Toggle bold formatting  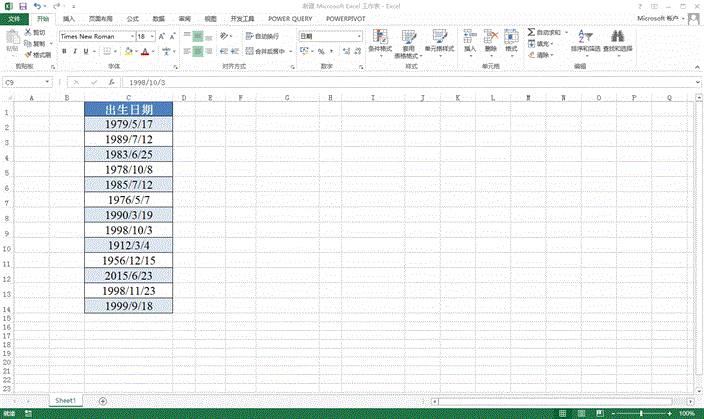[64, 51]
